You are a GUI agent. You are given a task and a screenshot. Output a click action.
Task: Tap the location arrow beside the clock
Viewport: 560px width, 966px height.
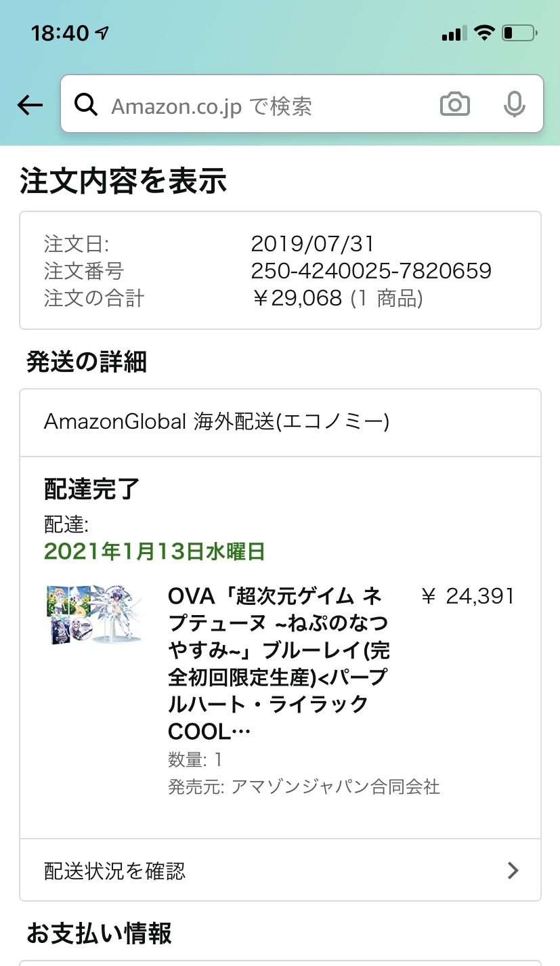(102, 33)
